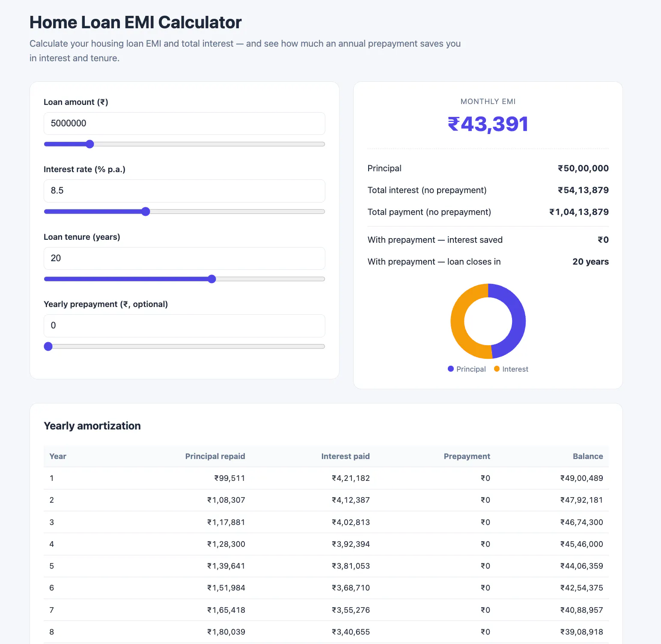The height and width of the screenshot is (644, 661).
Task: Click principal repaid cell ₹1,80,039
Action: tap(226, 632)
